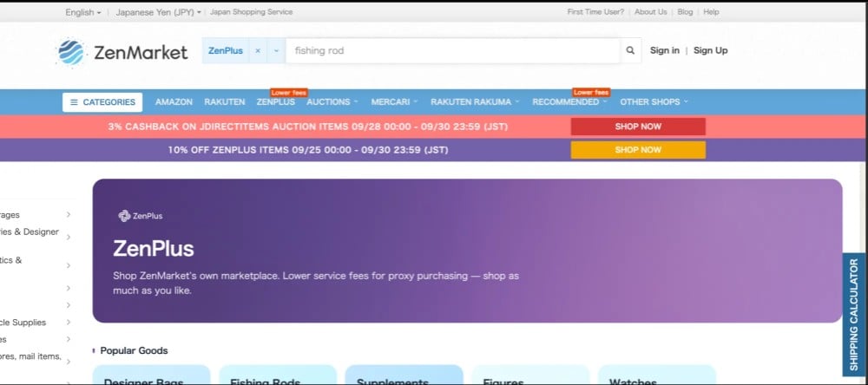868x385 pixels.
Task: Click the Lower fees badge above RECOMMENDED
Action: tap(591, 93)
